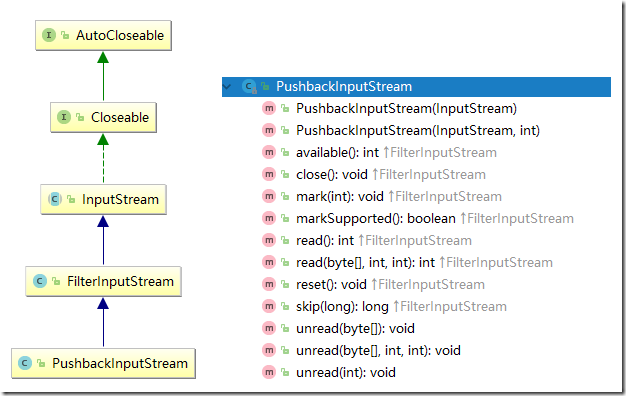The width and height of the screenshot is (626, 396).
Task: Select mark(int): void in structure list
Action: point(340,196)
